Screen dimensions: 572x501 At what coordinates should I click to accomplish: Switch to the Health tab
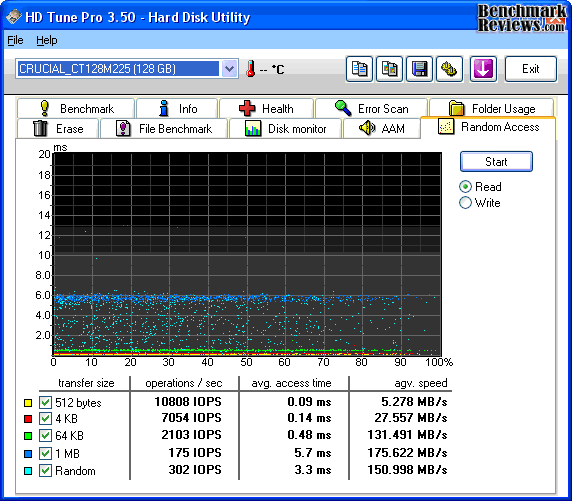point(266,108)
